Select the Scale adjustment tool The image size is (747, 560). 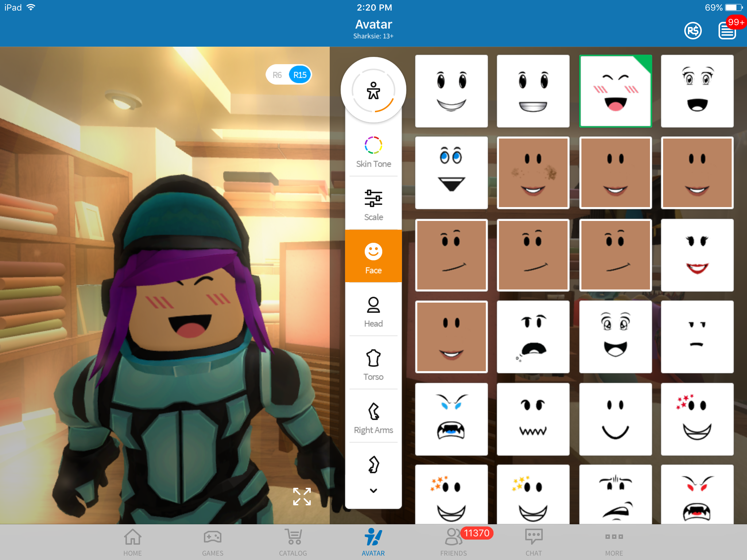tap(373, 205)
